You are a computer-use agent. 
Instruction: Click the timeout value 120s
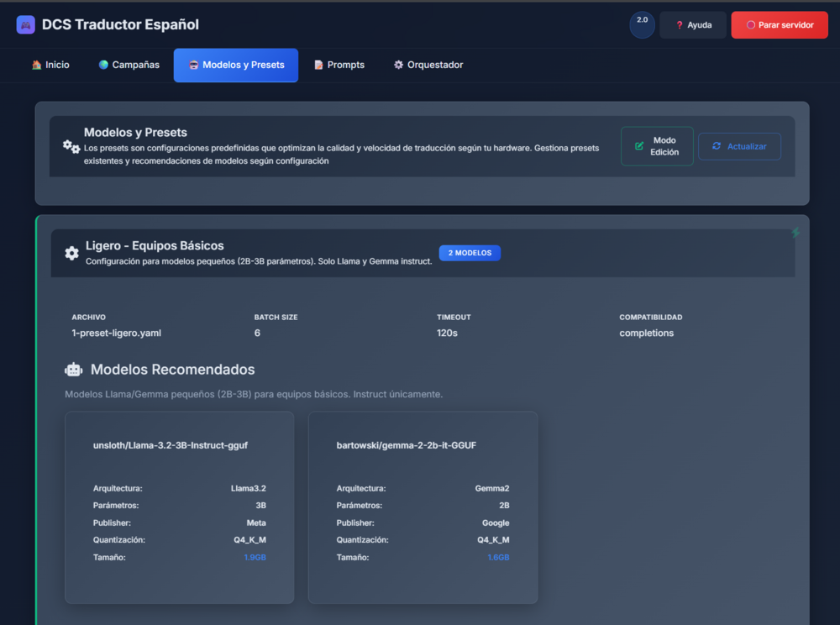point(447,334)
